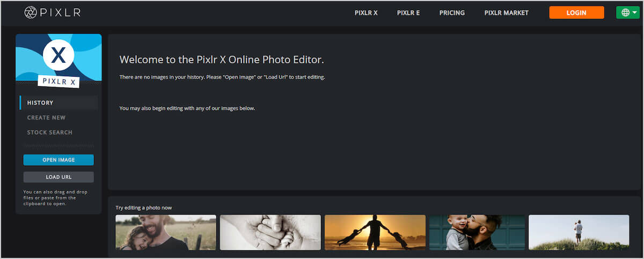Open the language globe dropdown

click(628, 12)
